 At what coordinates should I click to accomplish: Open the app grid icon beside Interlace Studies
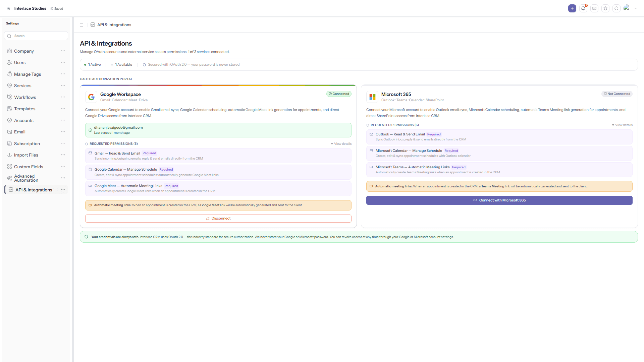(x=8, y=8)
